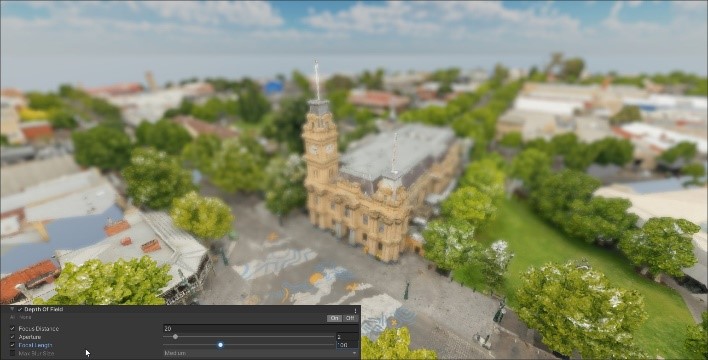708x360 pixels.
Task: Disable the Depth Of Field effect checkbox
Action: pyautogui.click(x=20, y=309)
